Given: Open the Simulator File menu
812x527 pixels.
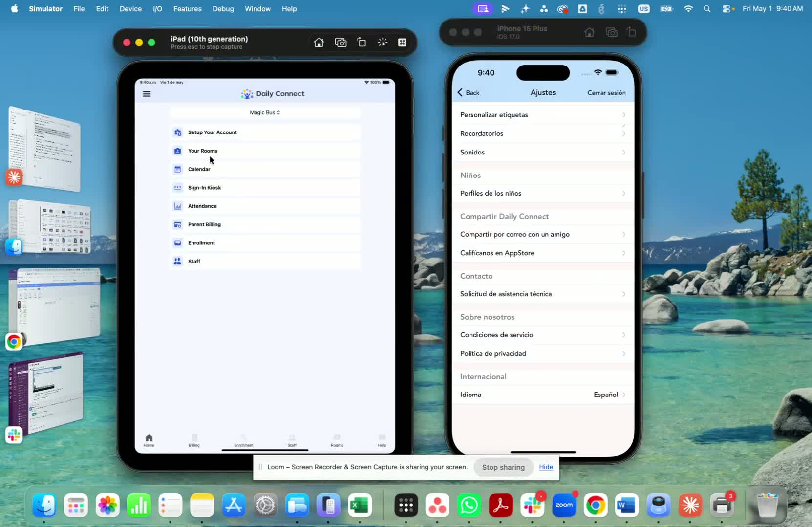Looking at the screenshot, I should [x=79, y=9].
